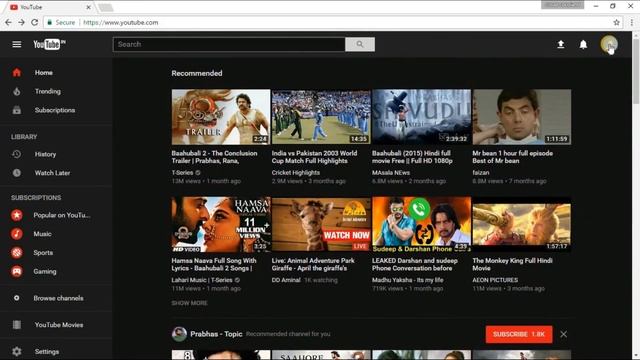
Task: Close the YouTube browser tab
Action: (89, 7)
